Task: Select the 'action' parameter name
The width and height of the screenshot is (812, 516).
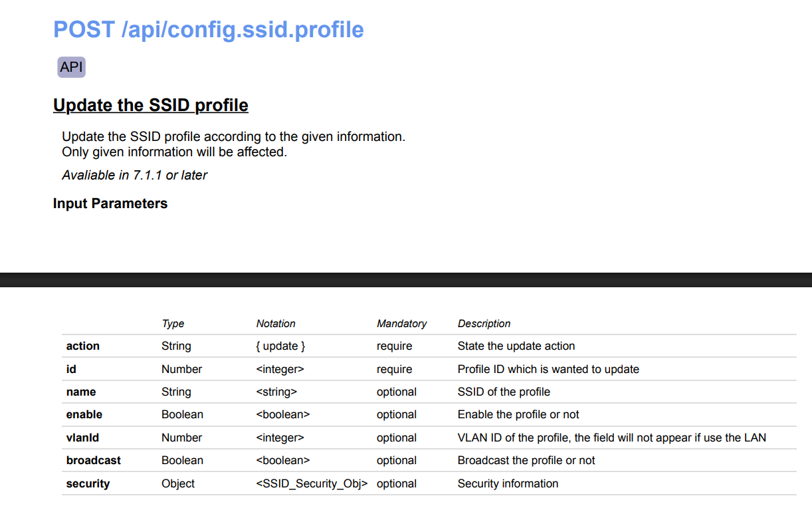Action: click(x=83, y=346)
